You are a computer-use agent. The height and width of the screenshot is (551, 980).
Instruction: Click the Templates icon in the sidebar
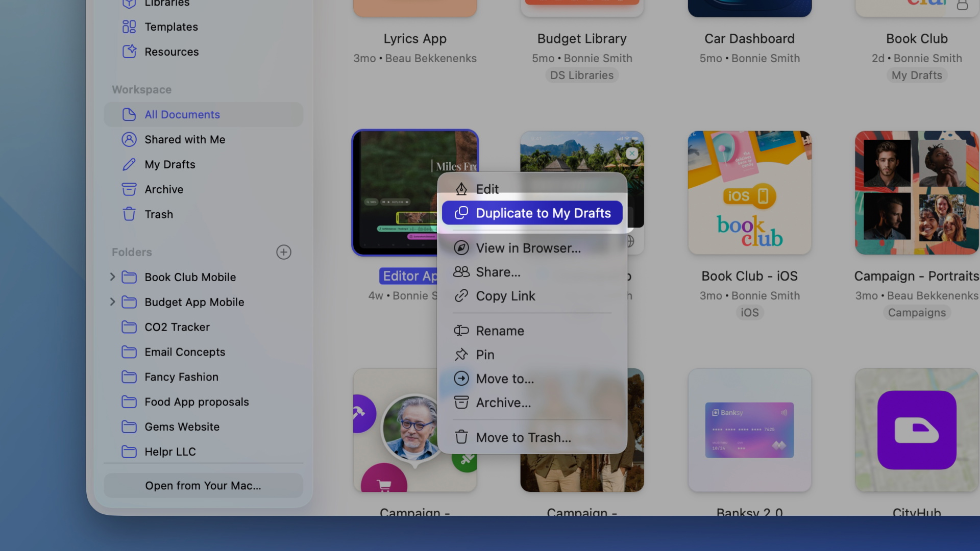(129, 27)
